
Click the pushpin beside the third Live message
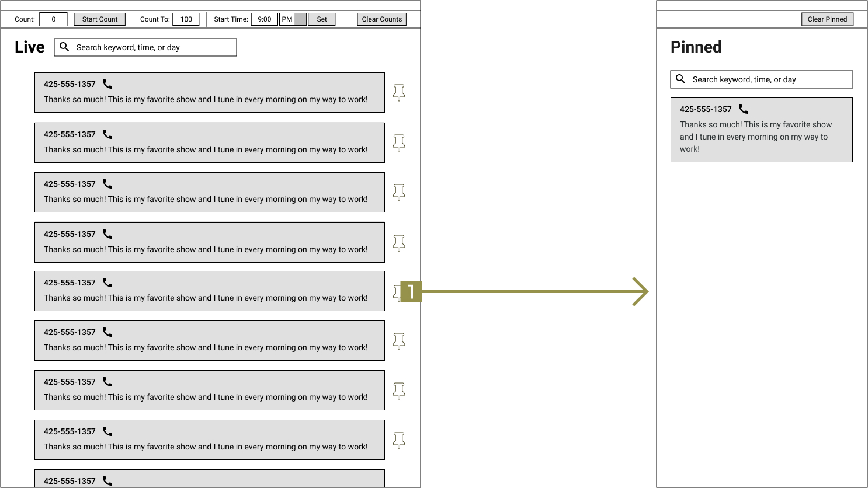click(399, 192)
